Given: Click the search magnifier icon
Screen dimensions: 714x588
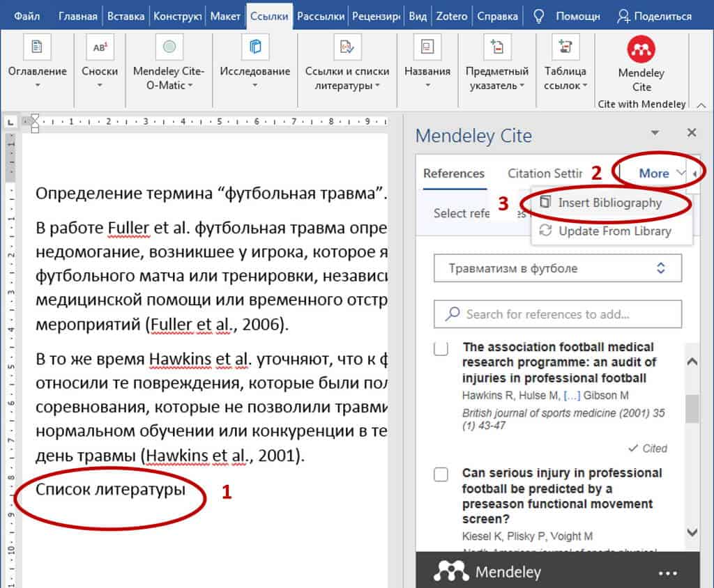Looking at the screenshot, I should pos(452,314).
